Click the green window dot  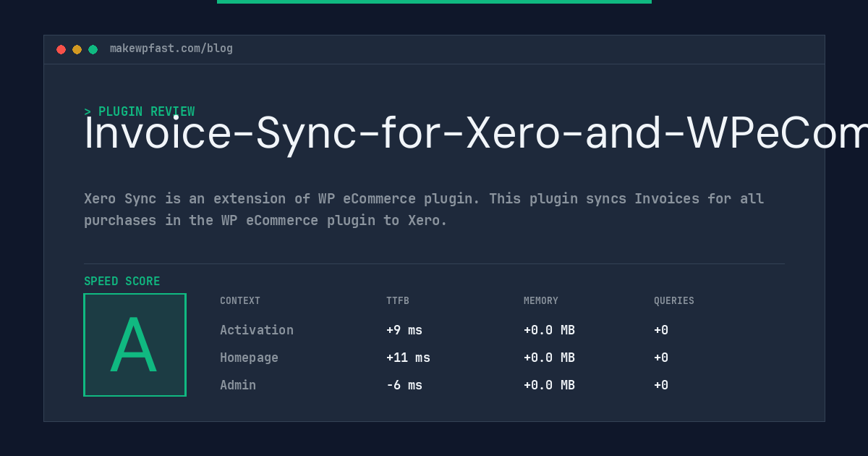[93, 49]
